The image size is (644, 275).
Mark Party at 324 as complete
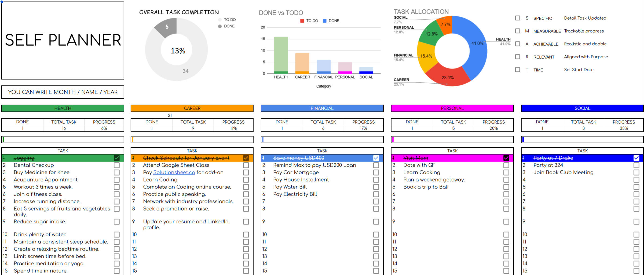(x=636, y=165)
